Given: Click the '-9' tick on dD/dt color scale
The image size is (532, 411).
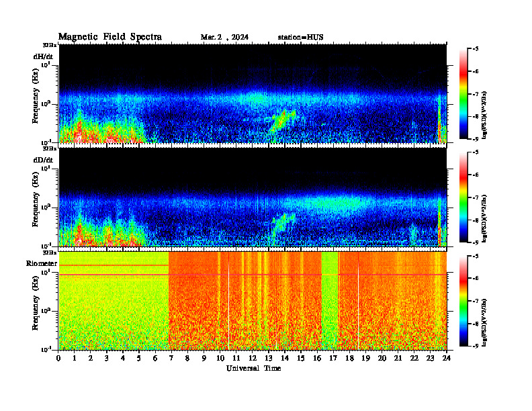Looking at the screenshot, I should [x=476, y=242].
